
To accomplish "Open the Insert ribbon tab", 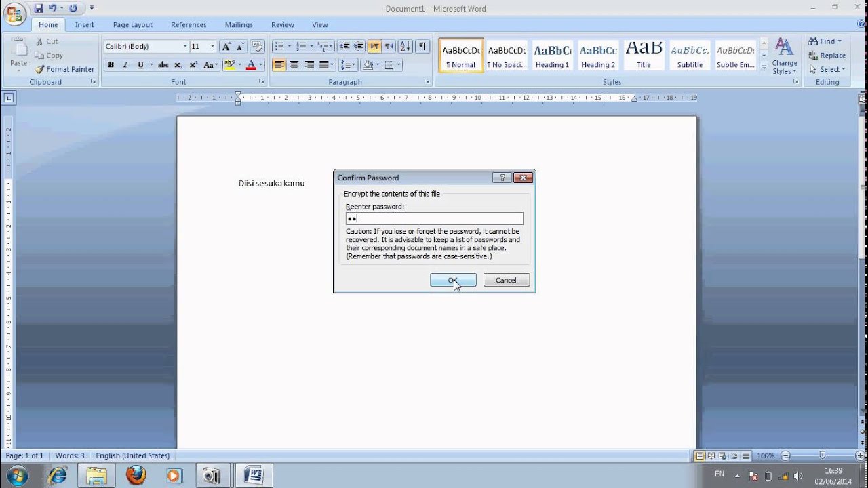I will tap(85, 24).
